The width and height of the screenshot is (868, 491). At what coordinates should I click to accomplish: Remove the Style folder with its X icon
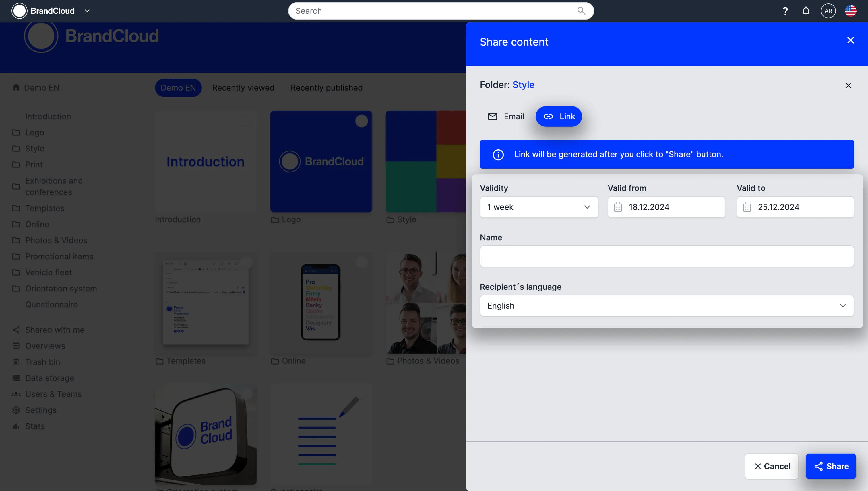848,86
